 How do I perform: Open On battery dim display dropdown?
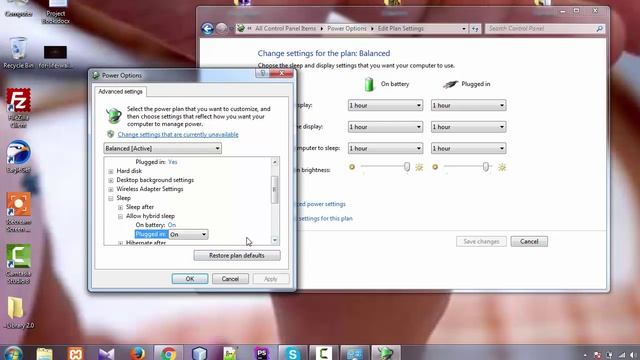(385, 105)
